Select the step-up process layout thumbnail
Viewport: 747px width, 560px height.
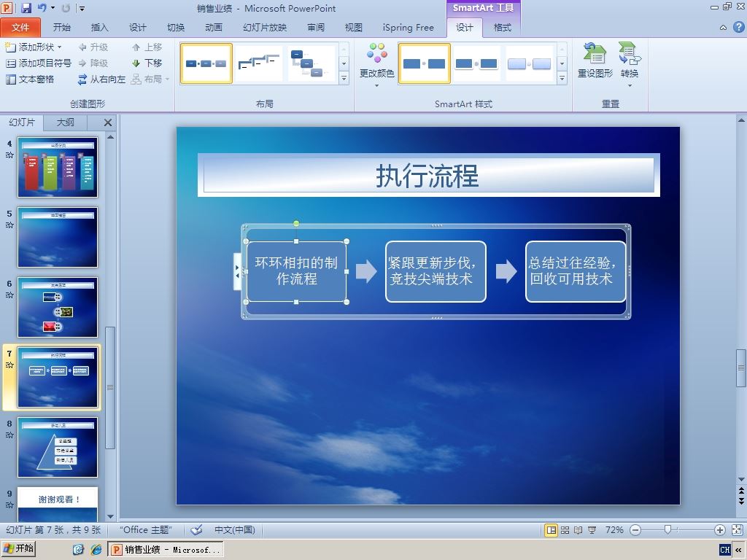[259, 63]
